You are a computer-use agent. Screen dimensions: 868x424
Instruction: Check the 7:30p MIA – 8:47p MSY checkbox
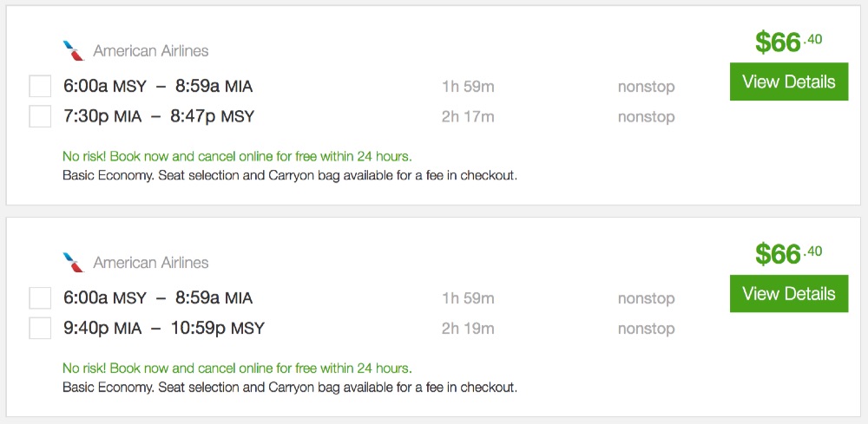click(x=40, y=116)
